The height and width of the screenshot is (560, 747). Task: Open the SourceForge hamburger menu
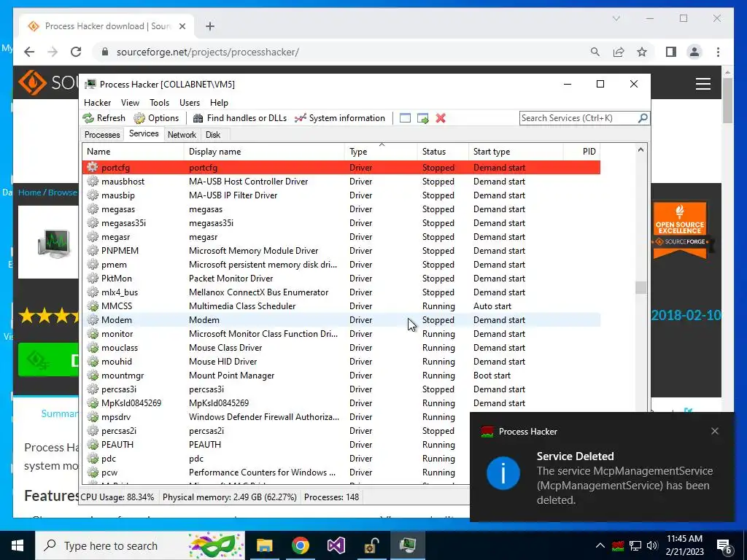[703, 84]
